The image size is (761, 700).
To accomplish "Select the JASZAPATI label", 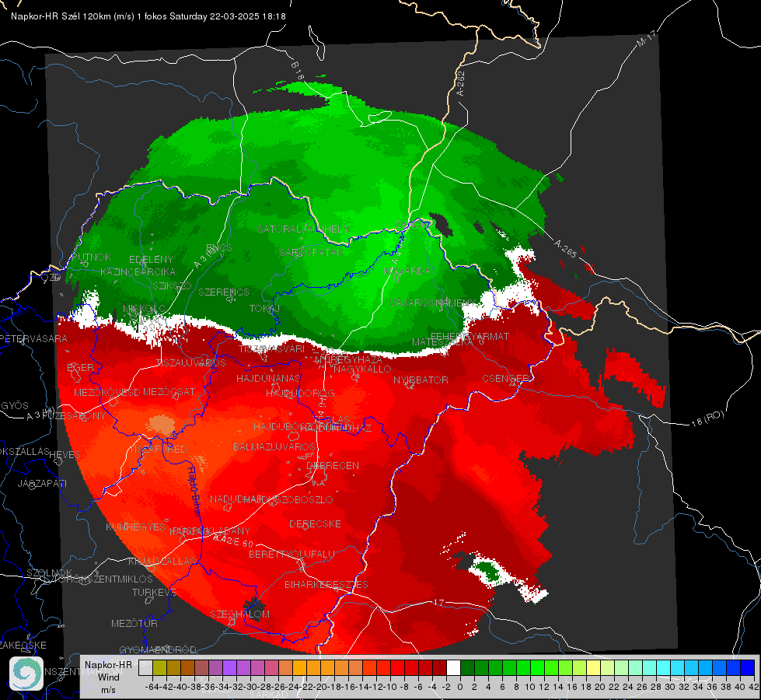I will click(x=42, y=483).
